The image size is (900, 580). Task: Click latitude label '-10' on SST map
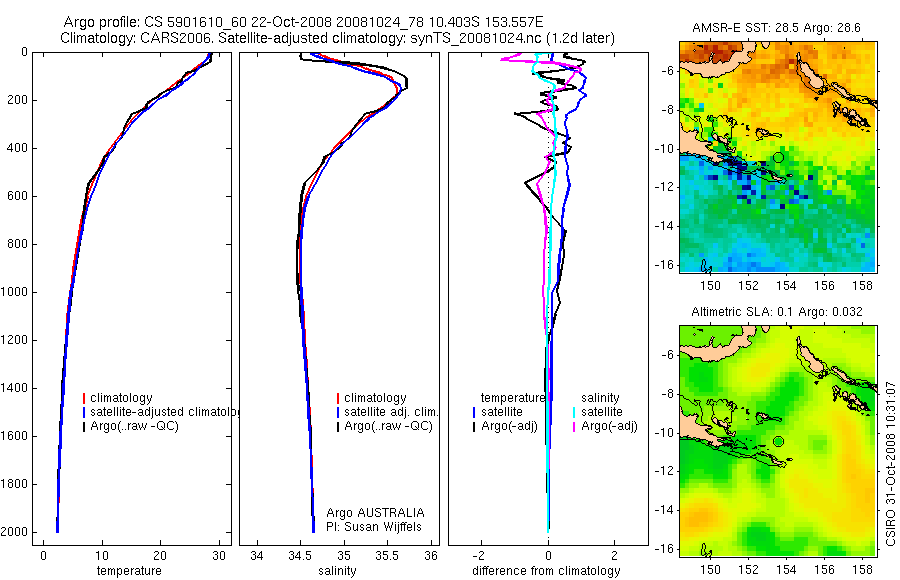(x=663, y=149)
